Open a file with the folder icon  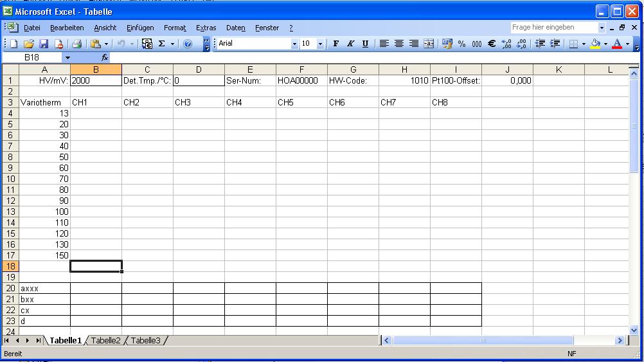[x=28, y=44]
